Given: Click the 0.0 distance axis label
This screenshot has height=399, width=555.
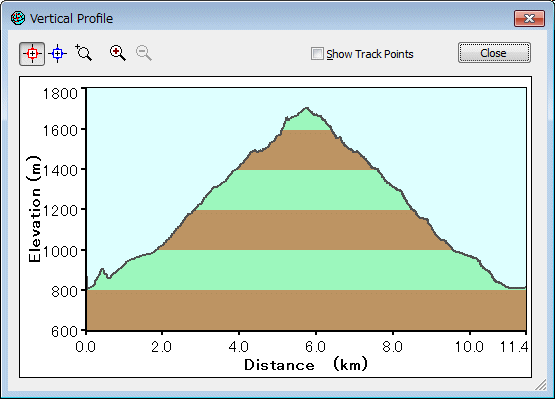Looking at the screenshot, I should pyautogui.click(x=85, y=347).
